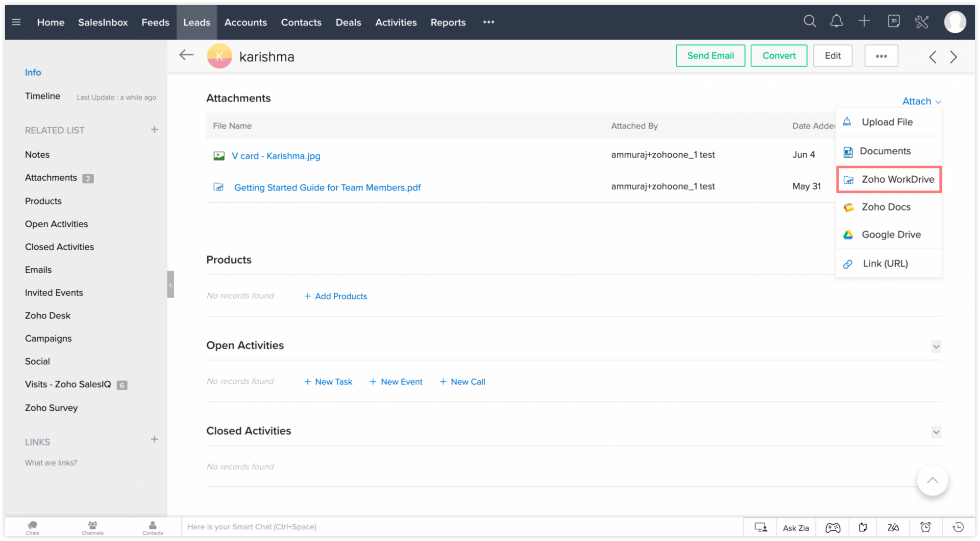Click the setup tools icon
This screenshot has height=541, width=980.
tap(922, 22)
